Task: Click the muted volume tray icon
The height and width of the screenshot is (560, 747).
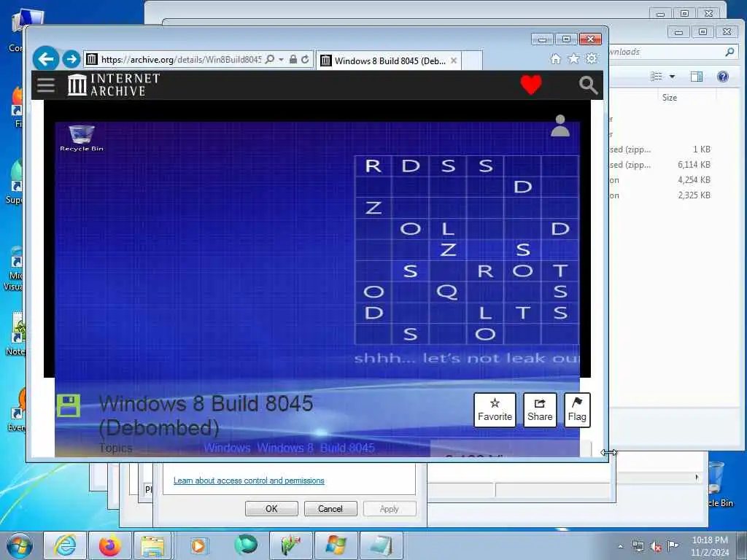Action: click(x=656, y=547)
